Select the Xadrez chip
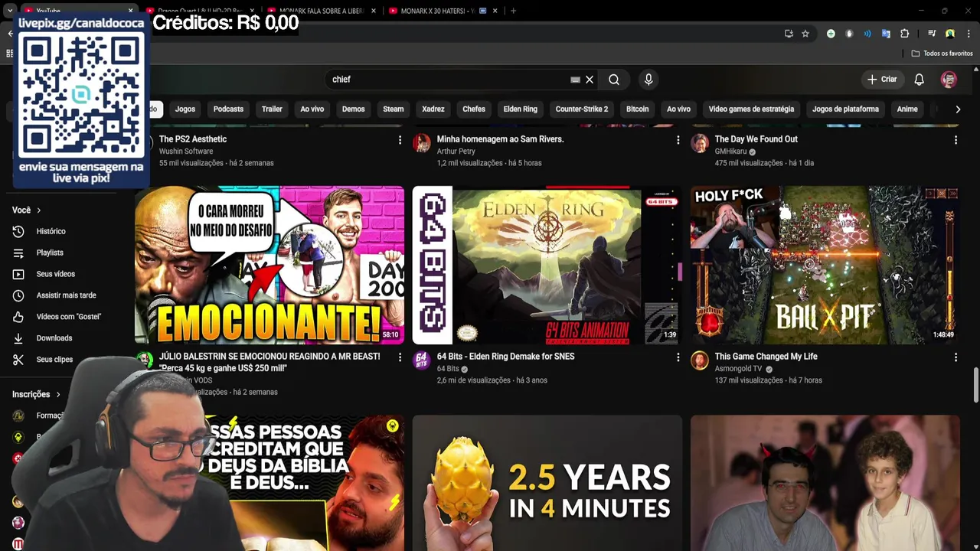Image resolution: width=980 pixels, height=551 pixels. pos(433,109)
